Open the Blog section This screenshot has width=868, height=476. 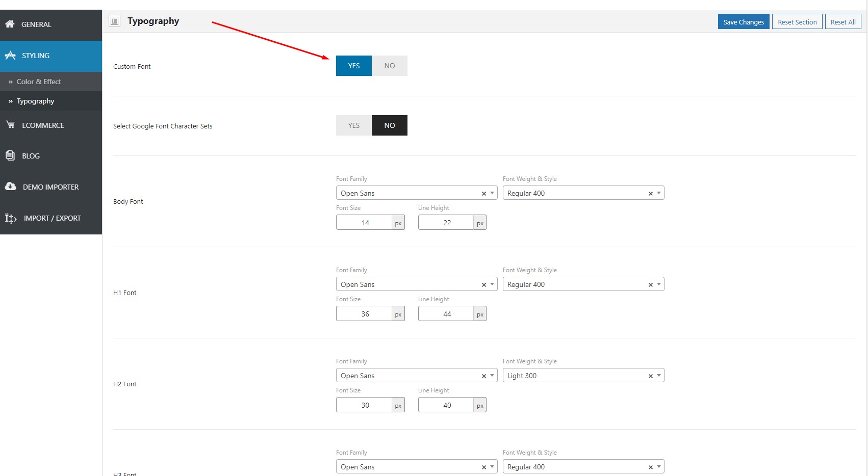[51, 156]
